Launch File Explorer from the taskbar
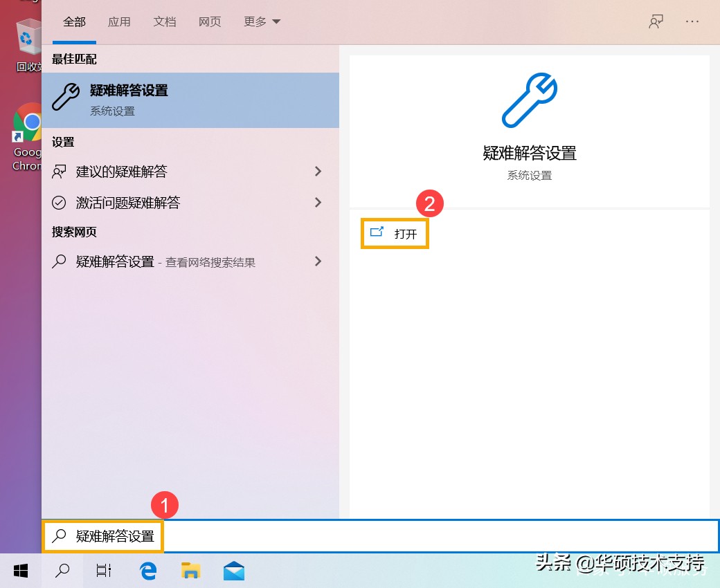The image size is (720, 588). (190, 571)
